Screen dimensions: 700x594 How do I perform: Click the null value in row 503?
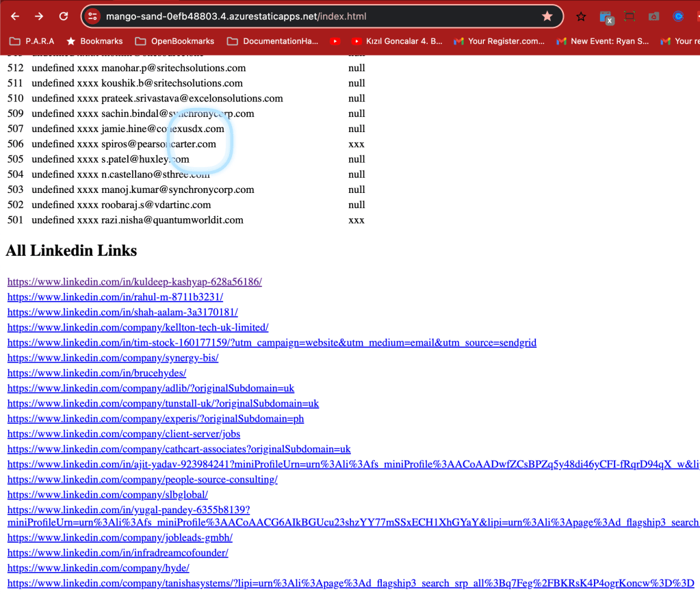coord(357,190)
